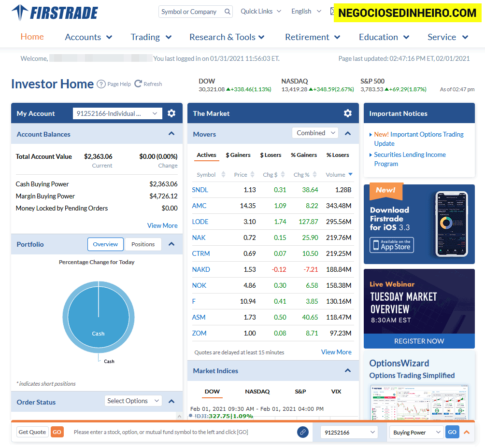
Task: Open Quick Links dropdown
Action: coord(261,12)
